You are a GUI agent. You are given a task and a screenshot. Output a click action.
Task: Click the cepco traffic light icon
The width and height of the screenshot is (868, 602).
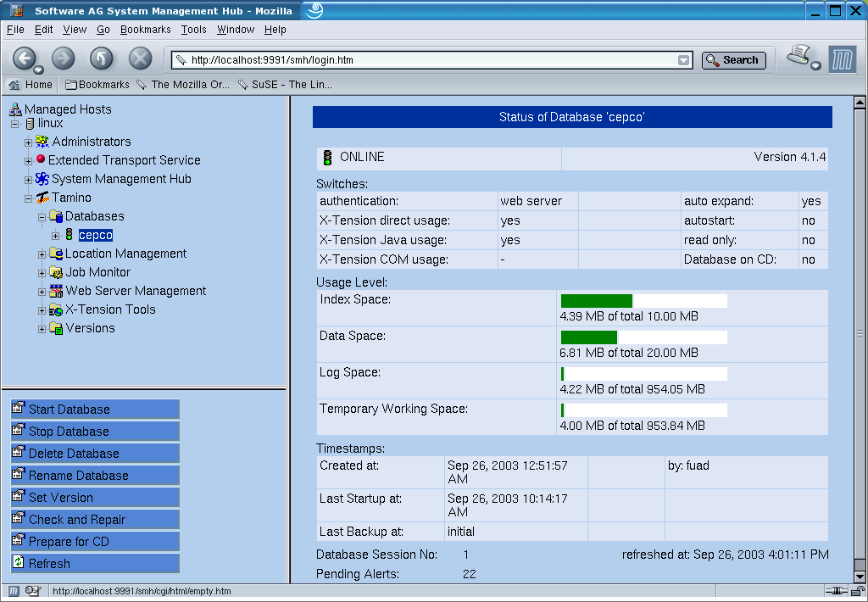70,235
